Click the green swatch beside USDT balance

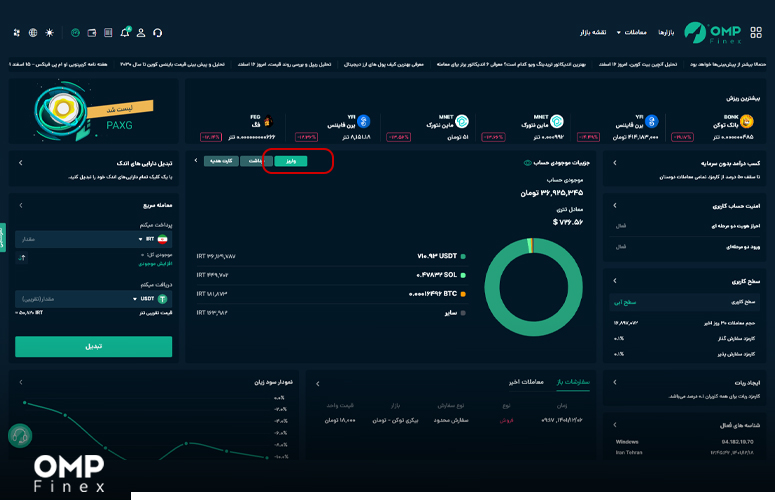click(463, 256)
